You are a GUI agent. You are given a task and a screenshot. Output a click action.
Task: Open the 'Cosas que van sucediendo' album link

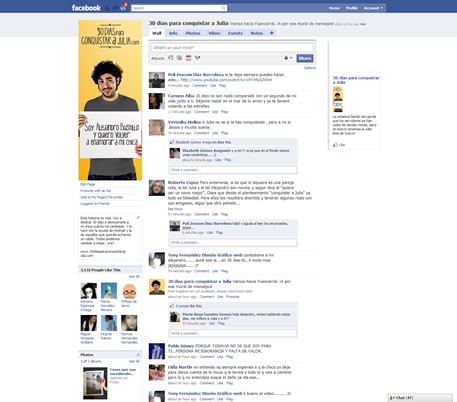click(123, 372)
